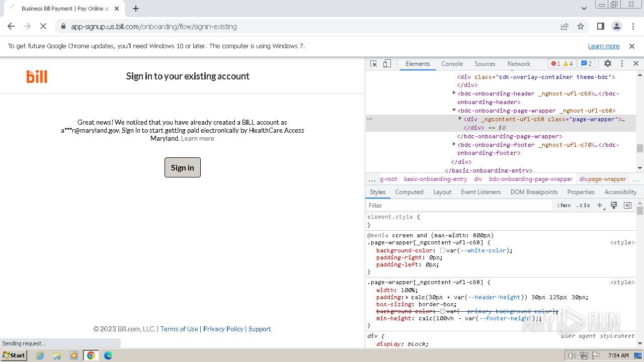Viewport: 644px width, 362px height.
Task: Stop loading the page
Action: point(43,26)
